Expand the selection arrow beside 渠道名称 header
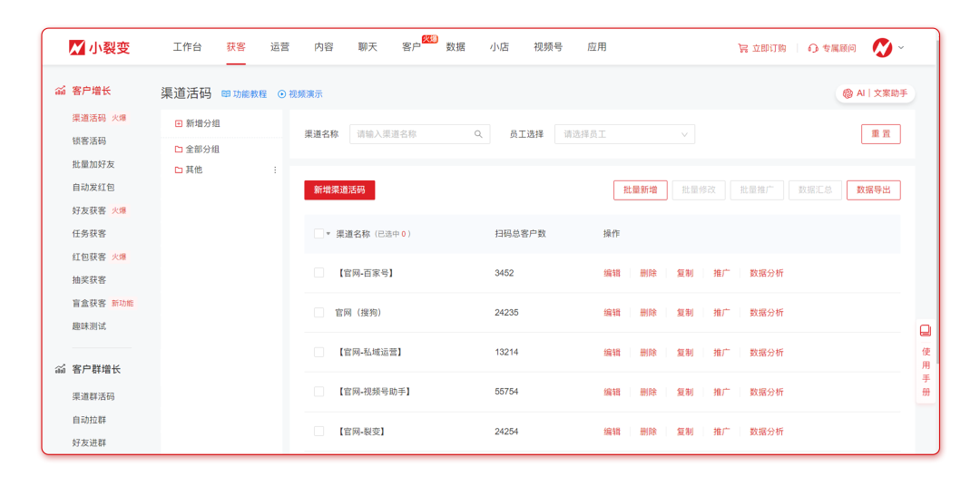Image resolution: width=980 pixels, height=486 pixels. coord(328,234)
